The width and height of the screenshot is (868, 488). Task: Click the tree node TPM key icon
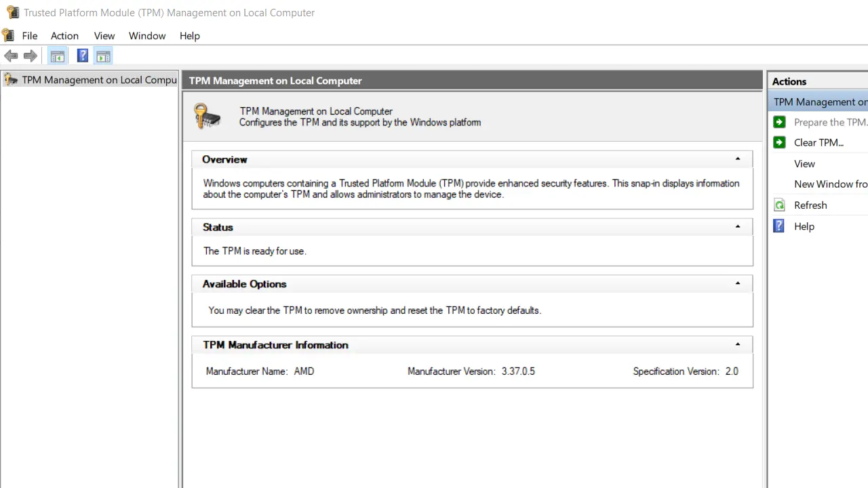pos(11,80)
